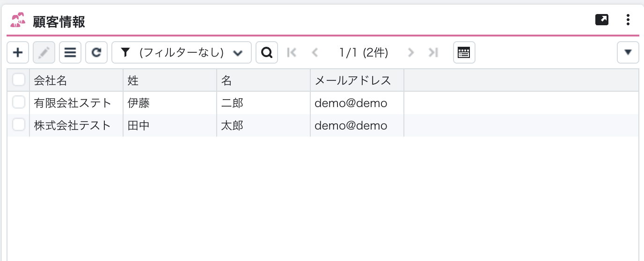The image size is (644, 261).
Task: Open the three-dot more options menu
Action: click(x=628, y=20)
